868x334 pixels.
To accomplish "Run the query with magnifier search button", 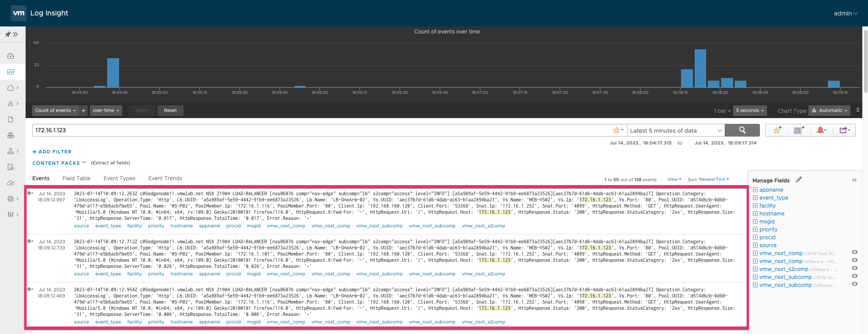I will [742, 130].
